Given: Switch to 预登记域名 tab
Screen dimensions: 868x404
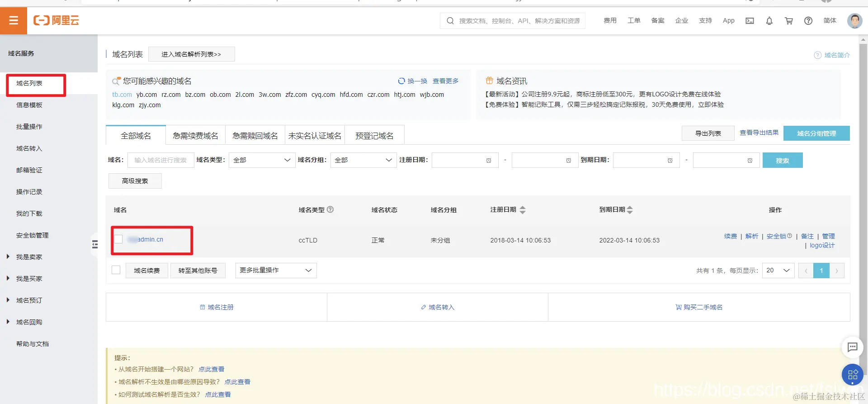Looking at the screenshot, I should click(x=374, y=136).
